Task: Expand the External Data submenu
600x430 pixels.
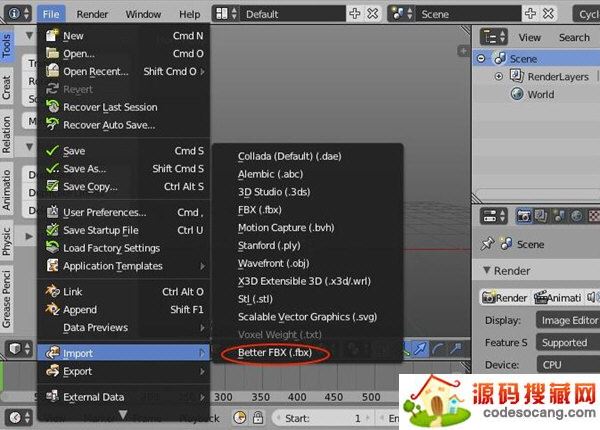Action: [124, 397]
